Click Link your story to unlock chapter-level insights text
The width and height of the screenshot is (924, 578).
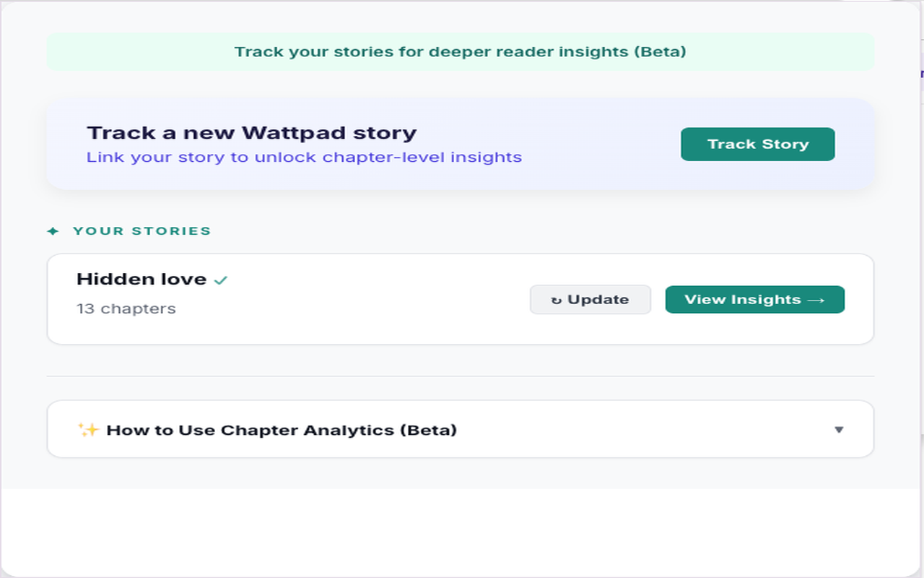click(304, 157)
